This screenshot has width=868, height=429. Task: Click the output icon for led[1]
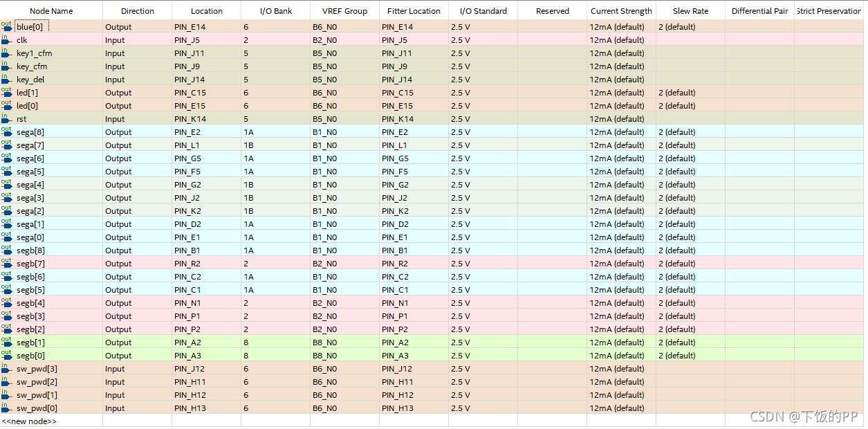pos(7,93)
